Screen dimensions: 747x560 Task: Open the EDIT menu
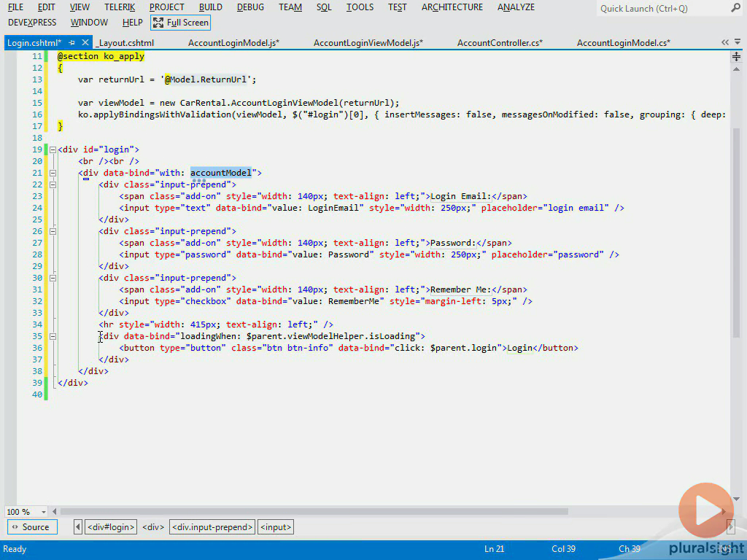pyautogui.click(x=46, y=7)
